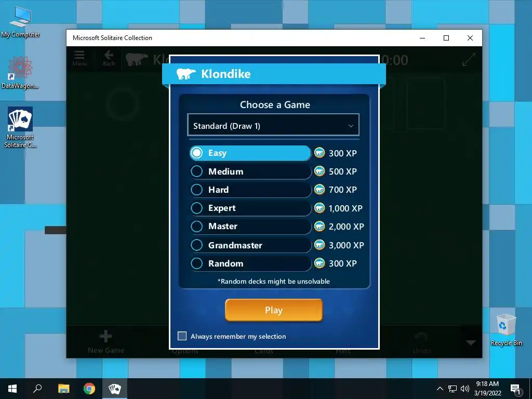Screen dimensions: 532x399
Task: Open the Windows Start menu
Action: tap(12, 389)
